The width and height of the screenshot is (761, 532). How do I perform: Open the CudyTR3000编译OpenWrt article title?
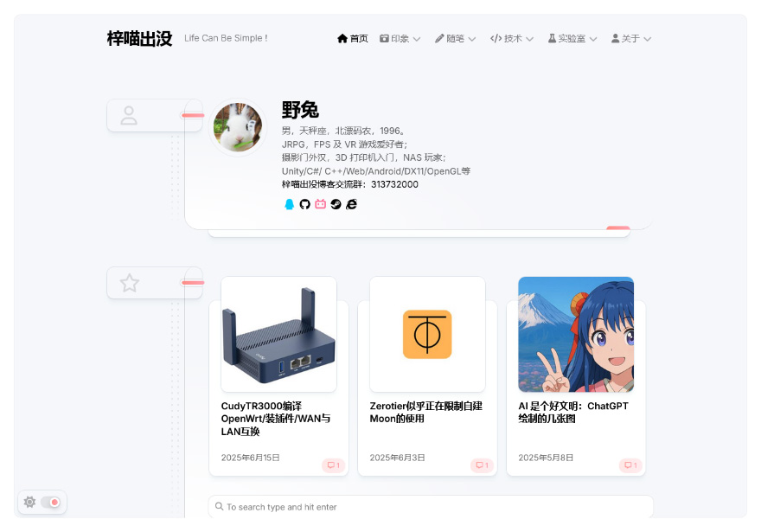coord(275,419)
